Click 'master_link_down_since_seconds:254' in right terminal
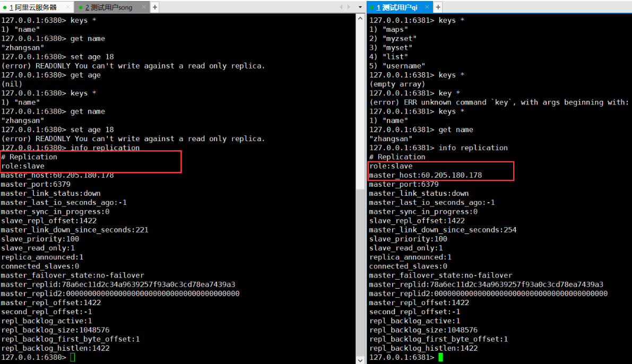This screenshot has width=632, height=364. click(443, 230)
